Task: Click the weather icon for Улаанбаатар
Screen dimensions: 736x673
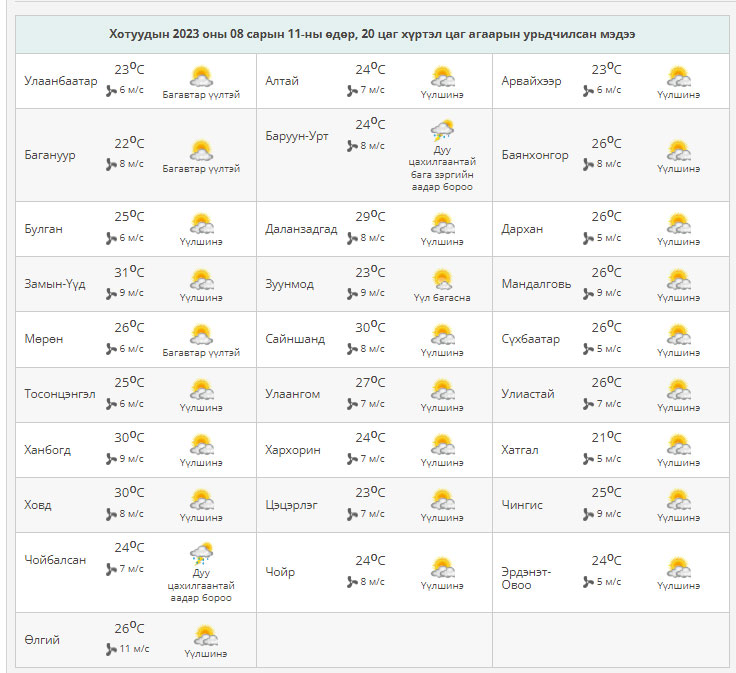Action: pyautogui.click(x=201, y=77)
